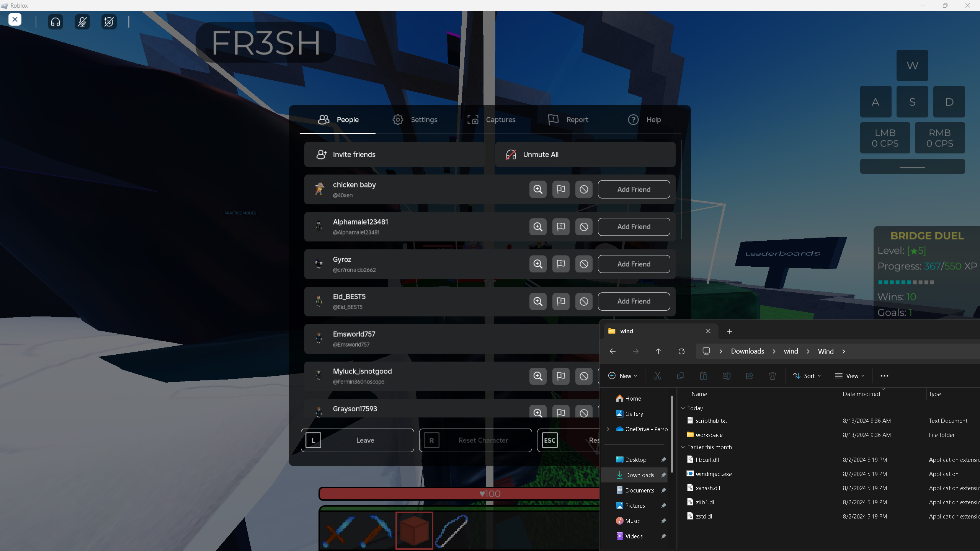Screen dimensions: 980x551
Task: Select the sword in the hotbar
Action: [338, 531]
